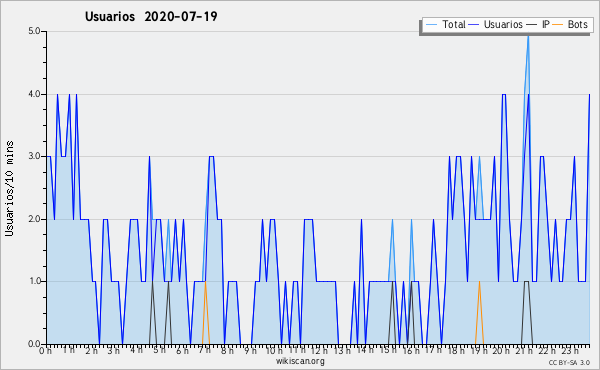Click the chart title 'Usuarios 2020-07-19'
Viewport: 600px width, 370px height.
click(151, 17)
